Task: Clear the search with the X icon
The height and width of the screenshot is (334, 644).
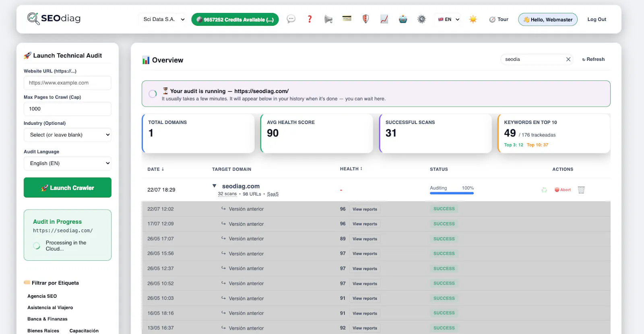Action: pos(568,59)
